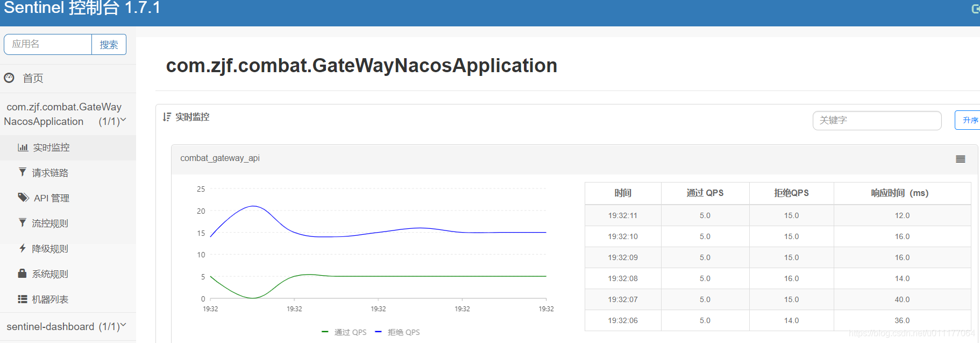Click response time value 14.0

tap(902, 278)
